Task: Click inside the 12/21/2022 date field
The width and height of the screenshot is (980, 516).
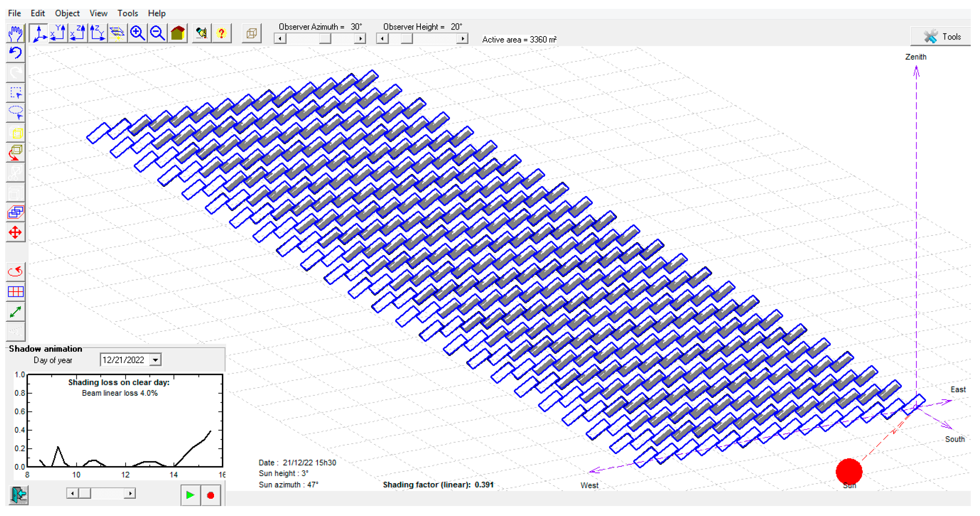Action: (x=125, y=360)
